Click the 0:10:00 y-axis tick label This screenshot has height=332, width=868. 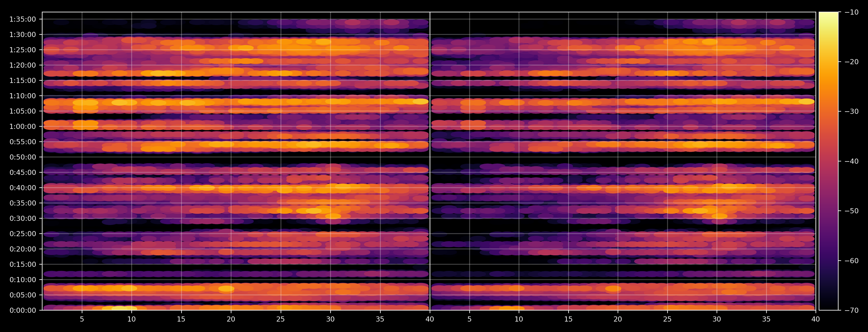[x=23, y=280]
